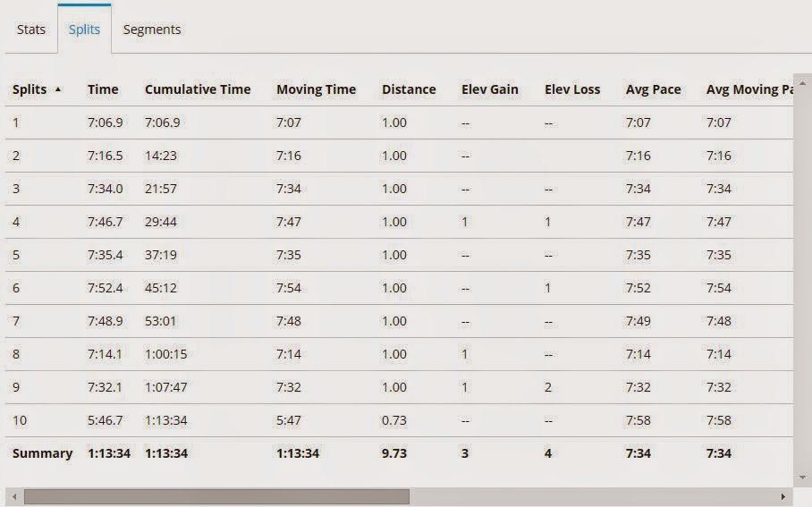Screen dimensions: 812x507
Task: Click the 7:06.9 time in split 1
Action: [x=105, y=123]
